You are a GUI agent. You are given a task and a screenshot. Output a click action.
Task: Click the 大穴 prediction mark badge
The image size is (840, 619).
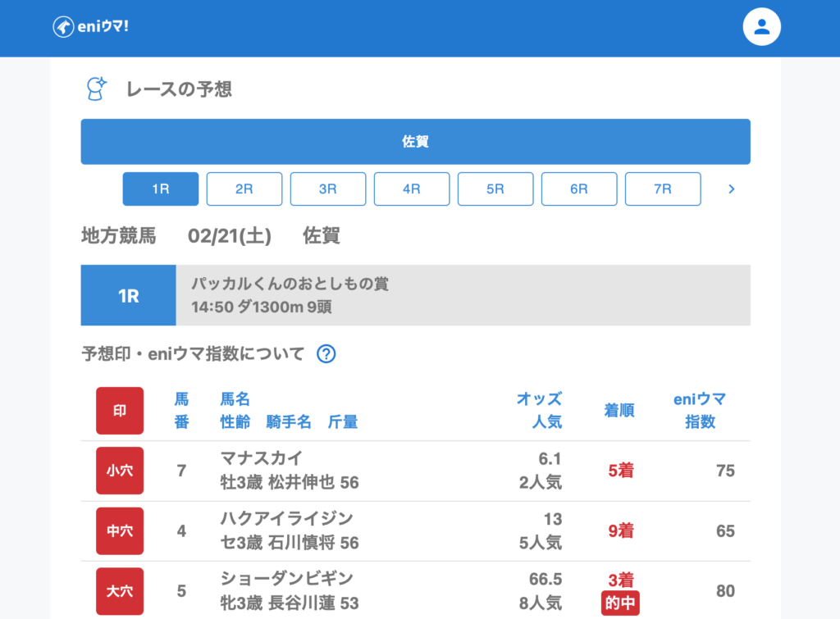[120, 591]
